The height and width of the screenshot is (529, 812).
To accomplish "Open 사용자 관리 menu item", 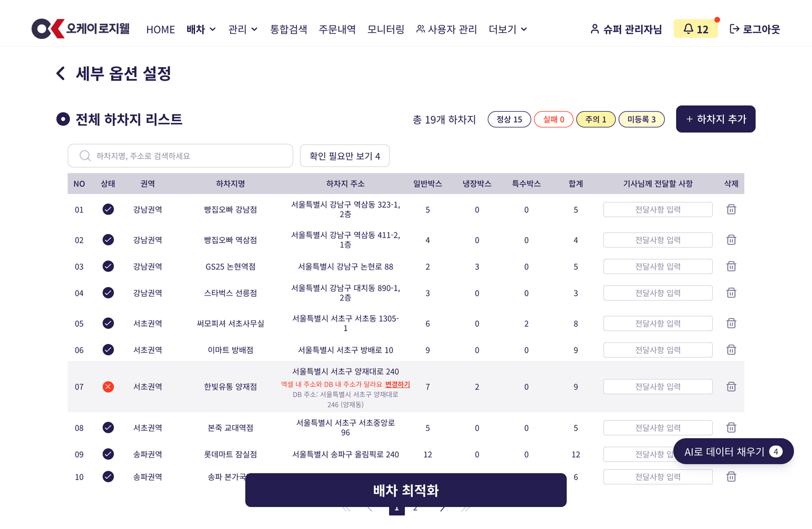I will click(447, 29).
